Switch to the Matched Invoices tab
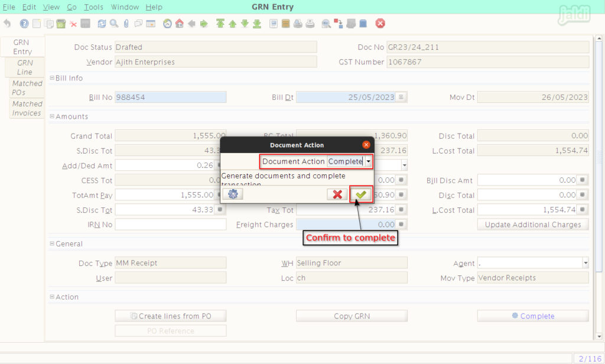The height and width of the screenshot is (364, 605). point(27,109)
